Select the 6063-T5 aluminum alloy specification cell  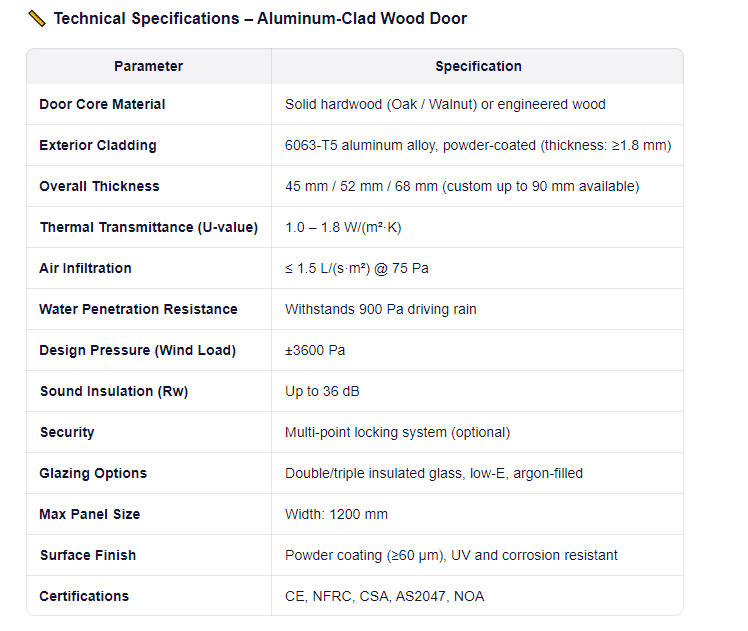point(478,145)
